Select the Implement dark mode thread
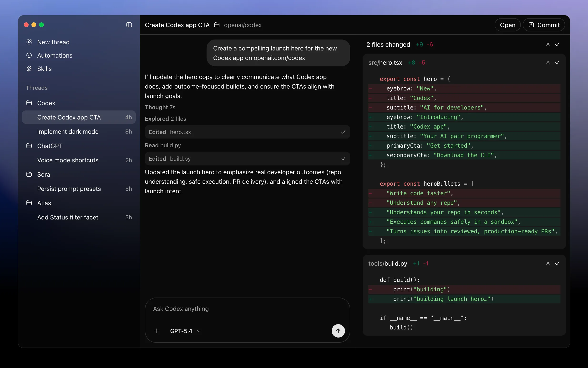The height and width of the screenshot is (368, 588). (68, 132)
